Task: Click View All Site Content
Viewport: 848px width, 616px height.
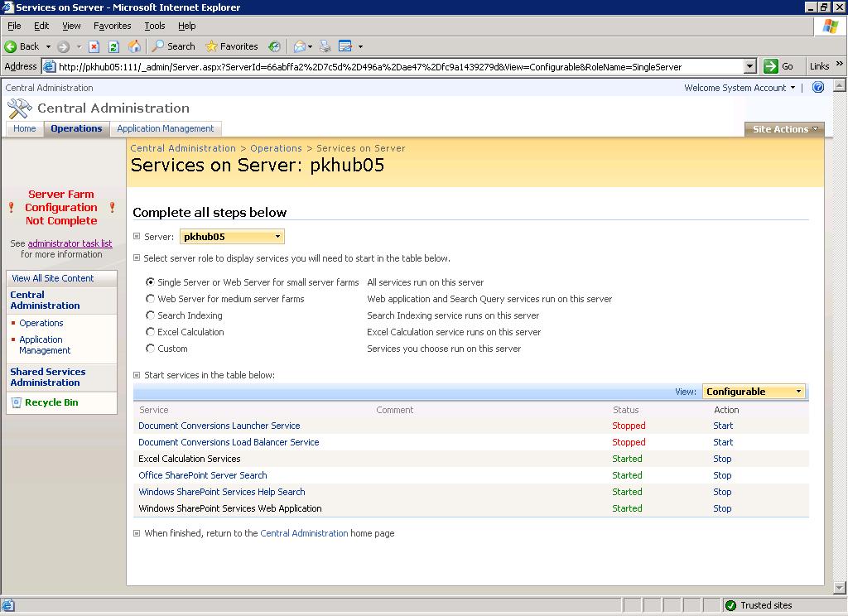Action: coord(52,278)
